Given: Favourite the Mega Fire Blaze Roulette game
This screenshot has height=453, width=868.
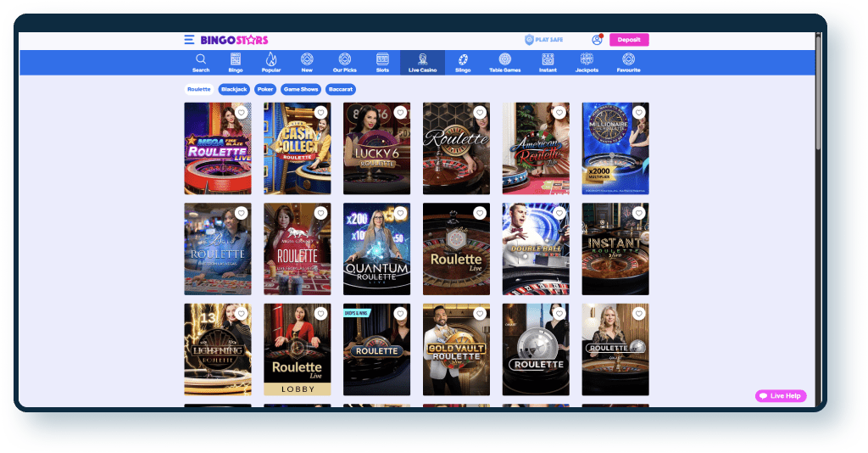Looking at the screenshot, I should click(x=241, y=113).
